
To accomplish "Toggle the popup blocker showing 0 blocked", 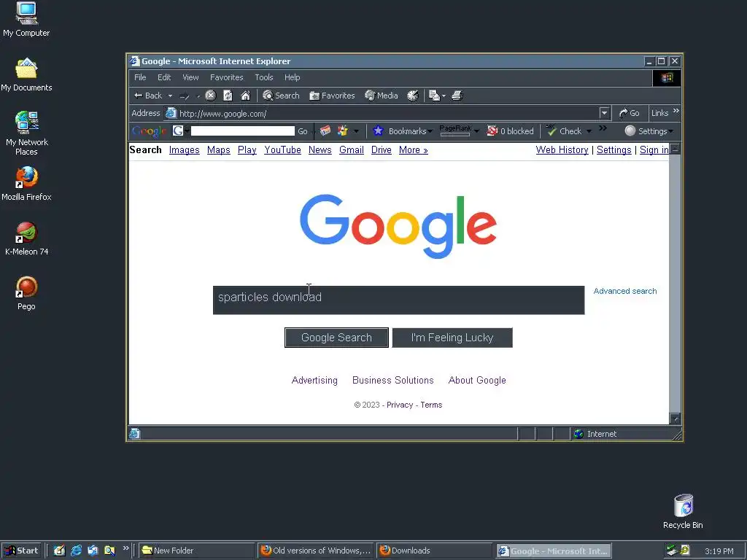I will pos(510,131).
